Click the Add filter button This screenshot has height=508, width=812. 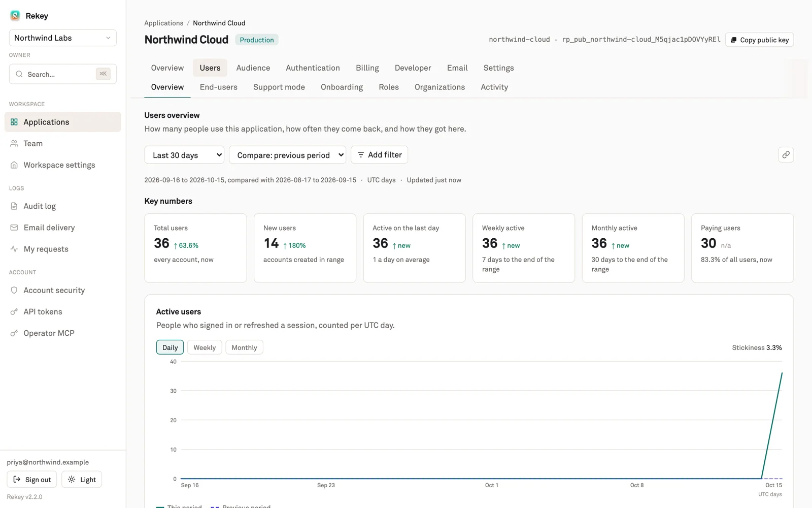(x=380, y=155)
